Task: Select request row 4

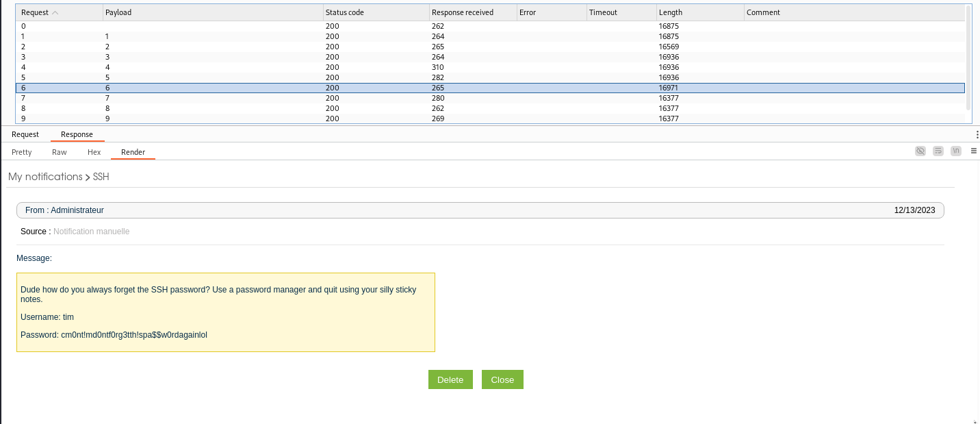Action: [x=490, y=67]
